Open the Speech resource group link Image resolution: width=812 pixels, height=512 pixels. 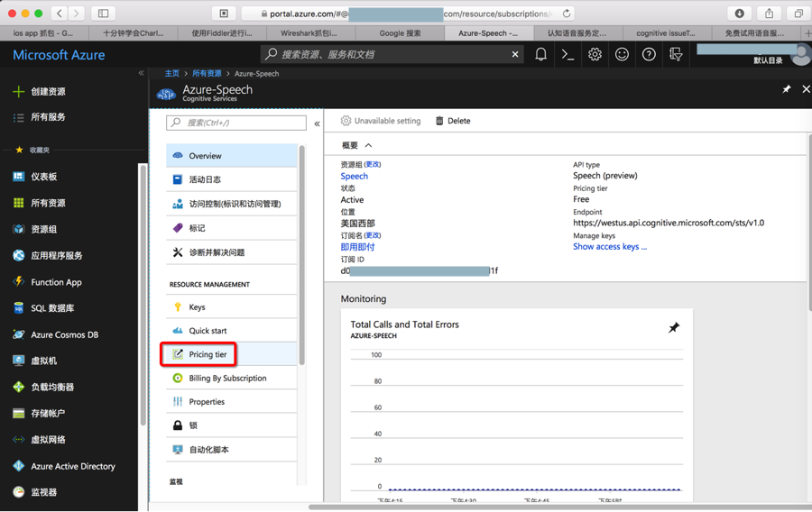pos(354,177)
